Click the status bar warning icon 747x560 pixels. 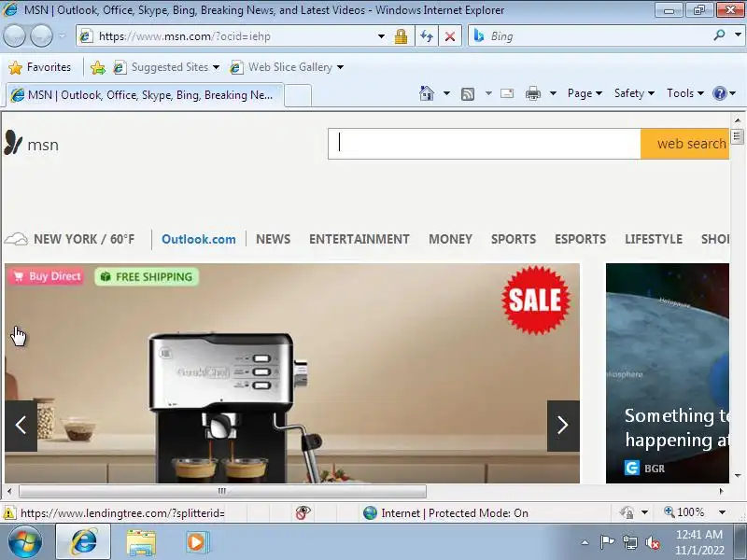pos(9,512)
